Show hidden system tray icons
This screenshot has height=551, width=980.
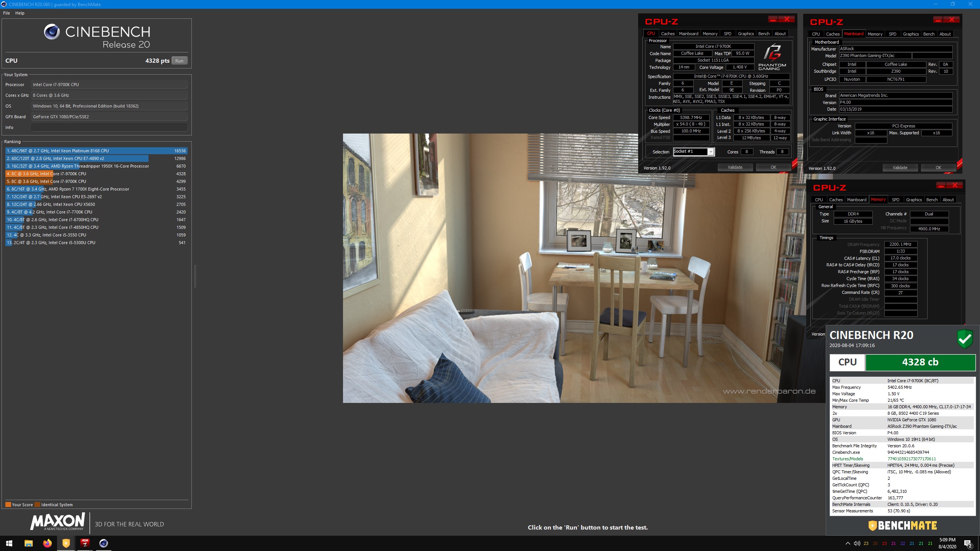pos(848,543)
